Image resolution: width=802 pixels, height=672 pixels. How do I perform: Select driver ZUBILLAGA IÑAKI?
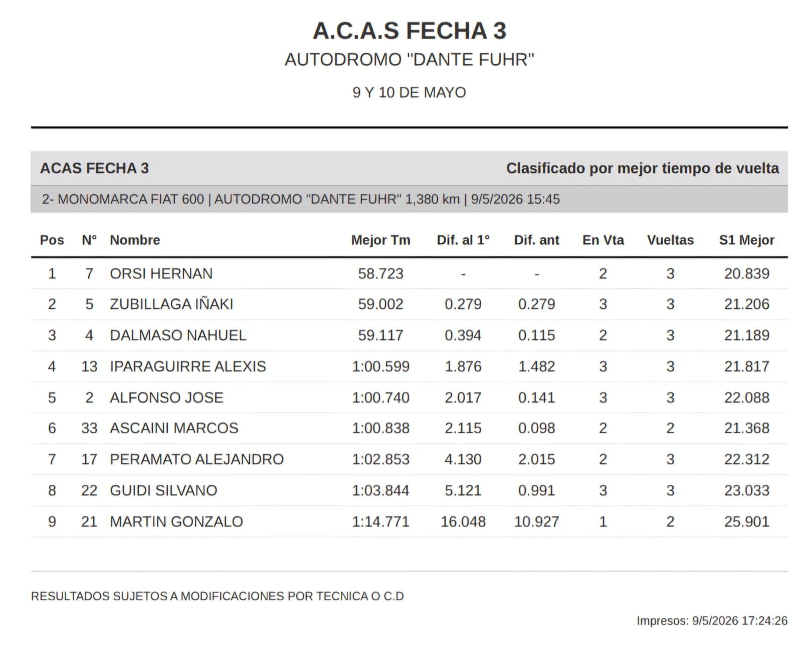171,304
